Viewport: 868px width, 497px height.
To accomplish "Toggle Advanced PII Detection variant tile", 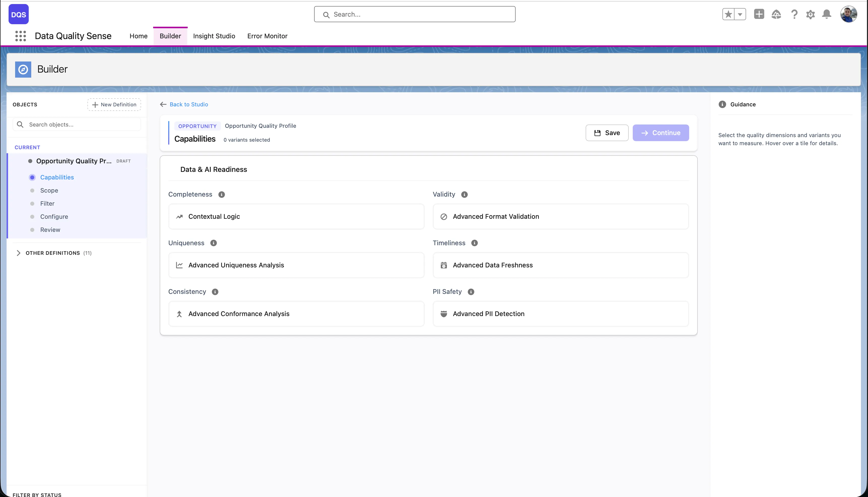I will 560,314.
